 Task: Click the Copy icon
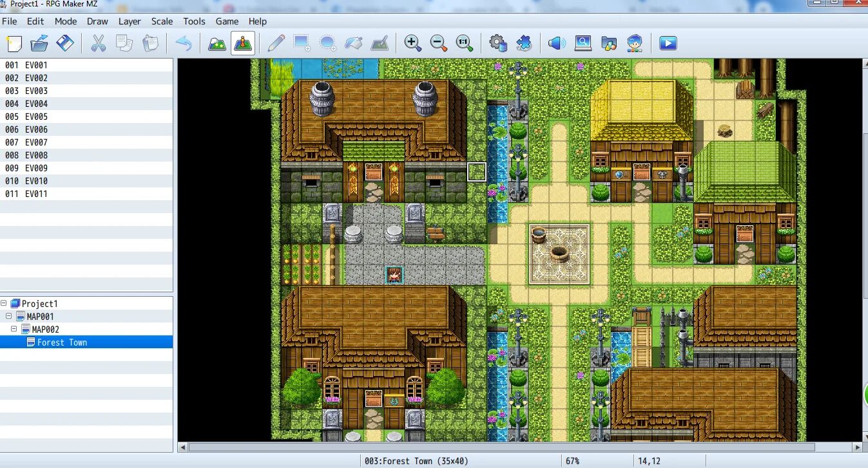click(x=124, y=43)
